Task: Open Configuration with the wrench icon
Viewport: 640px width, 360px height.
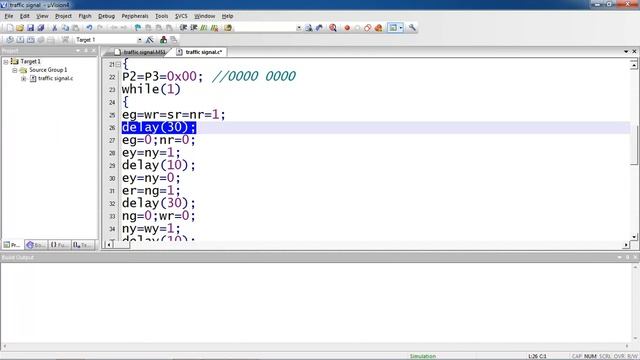Action: tap(412, 28)
